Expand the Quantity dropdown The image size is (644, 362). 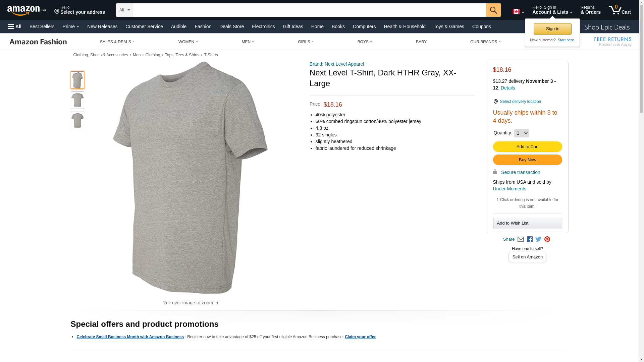coord(521,133)
